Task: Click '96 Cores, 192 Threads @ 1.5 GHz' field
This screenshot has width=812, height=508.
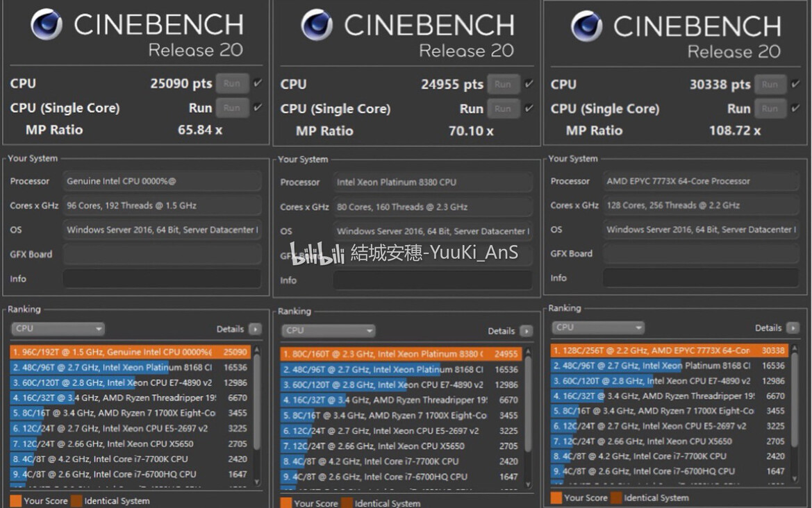Action: [162, 205]
